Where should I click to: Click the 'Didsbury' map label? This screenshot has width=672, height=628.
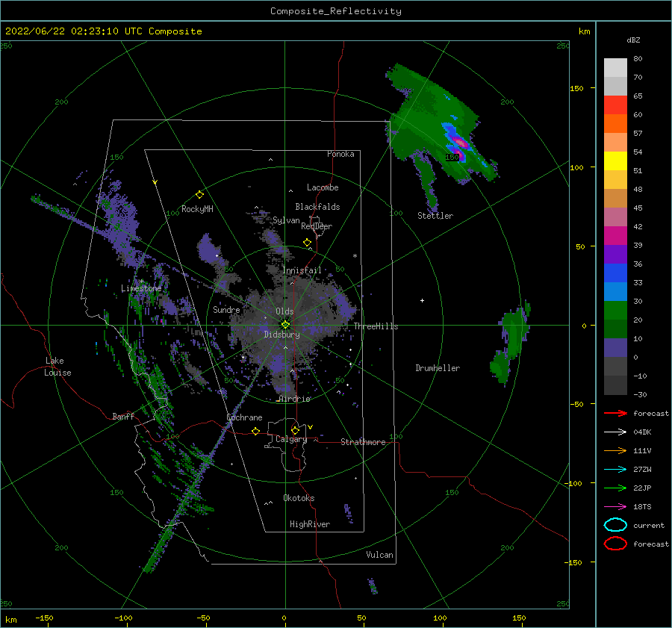tap(282, 335)
